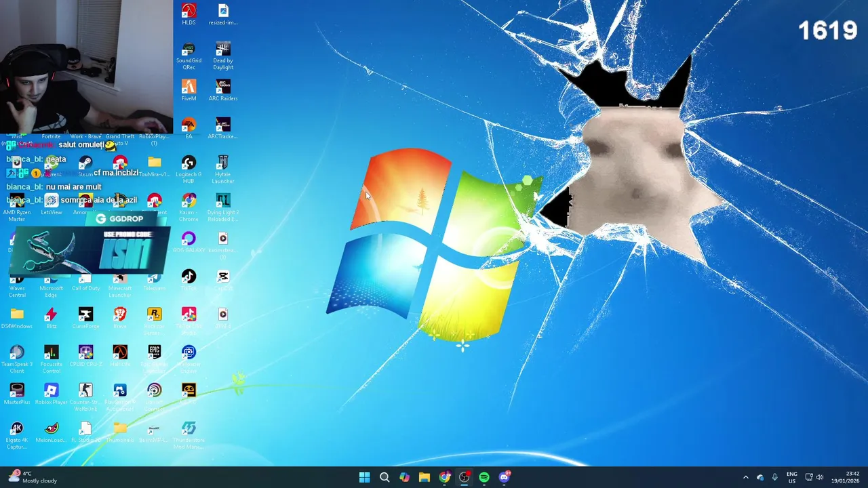
Task: Open the CapCut desktop icon
Action: [223, 280]
